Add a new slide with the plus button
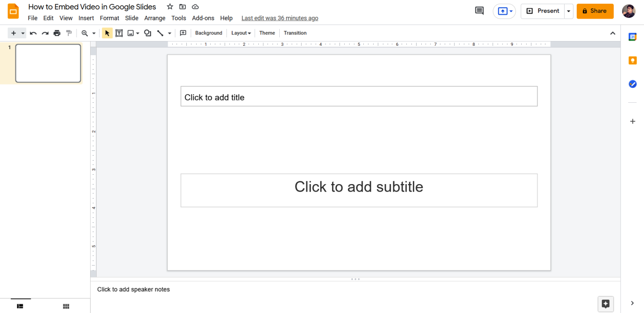 pos(14,33)
